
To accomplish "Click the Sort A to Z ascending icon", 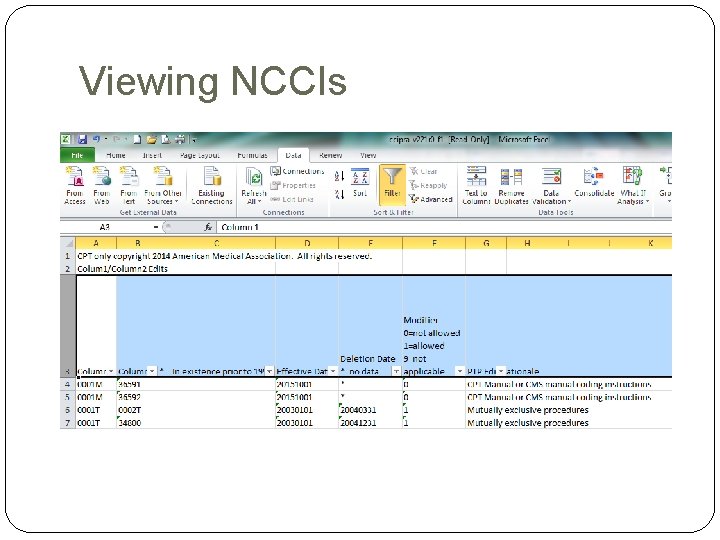I will (339, 176).
